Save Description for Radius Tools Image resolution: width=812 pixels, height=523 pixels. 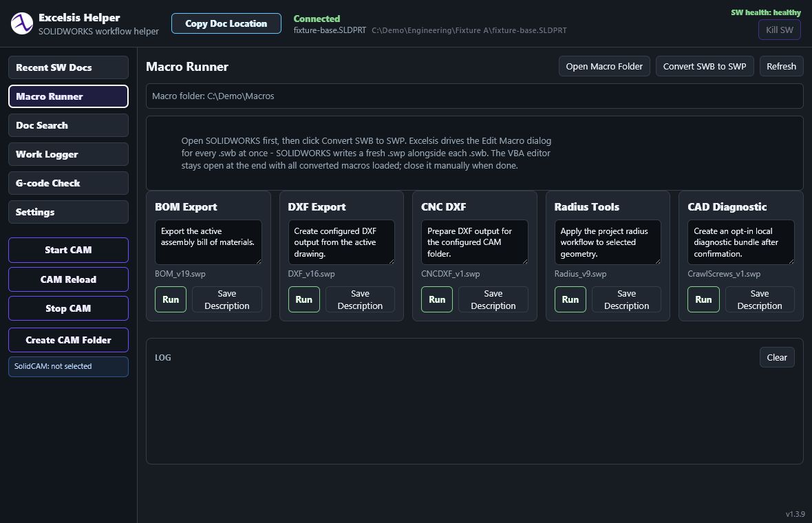coord(626,299)
